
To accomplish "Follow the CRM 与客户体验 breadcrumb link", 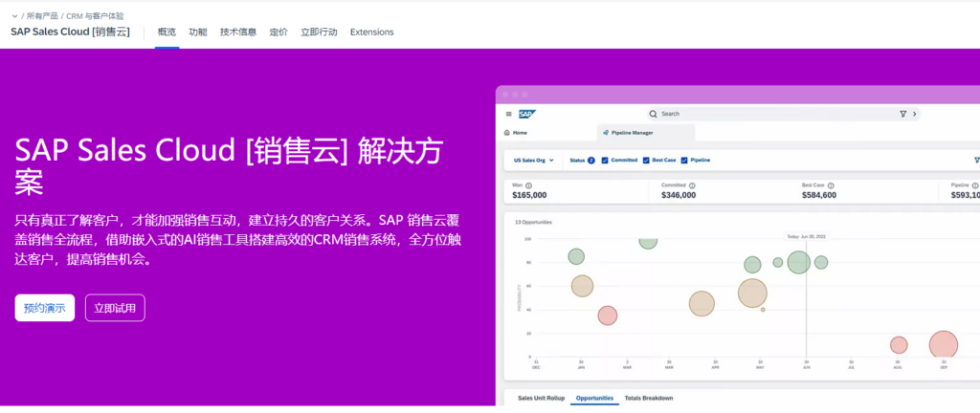I will [x=95, y=16].
